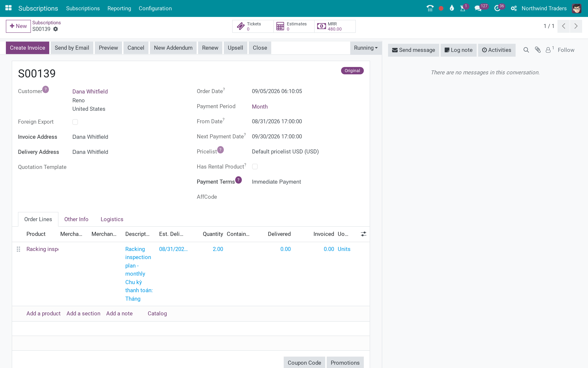This screenshot has width=588, height=368.
Task: Click Payment Terms help question mark
Action: pyautogui.click(x=239, y=180)
